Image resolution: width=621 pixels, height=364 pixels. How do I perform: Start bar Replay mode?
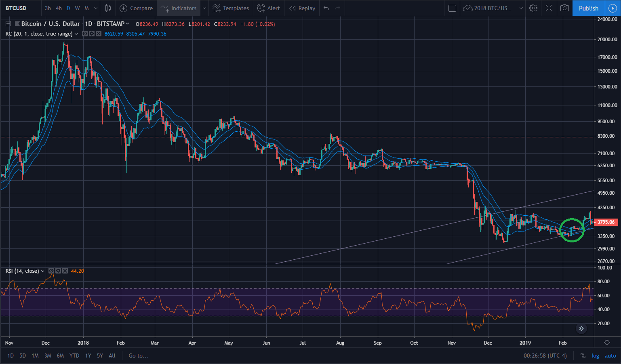pos(302,8)
